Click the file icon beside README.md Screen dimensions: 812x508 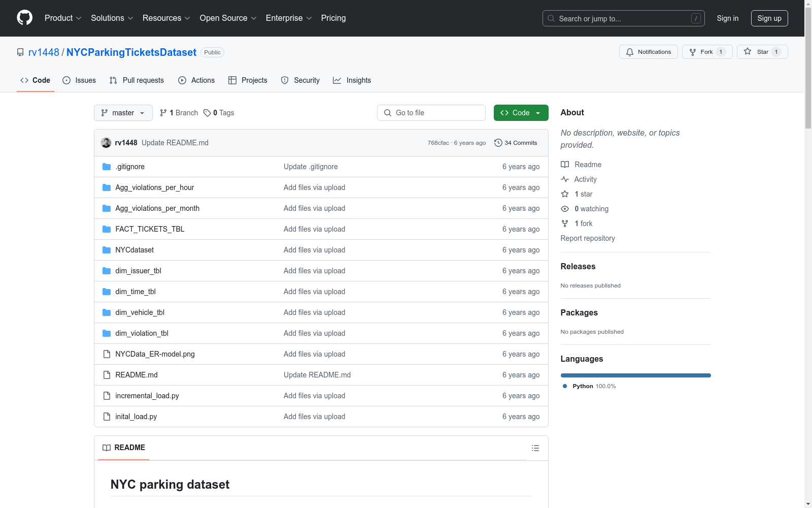(107, 375)
